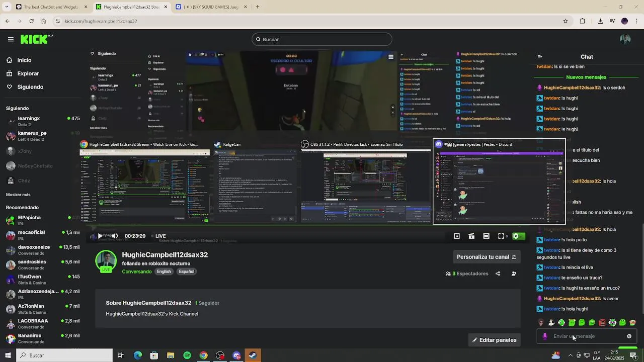The width and height of the screenshot is (644, 362).
Task: Open mocaoficial recommended channel
Action: (x=43, y=235)
